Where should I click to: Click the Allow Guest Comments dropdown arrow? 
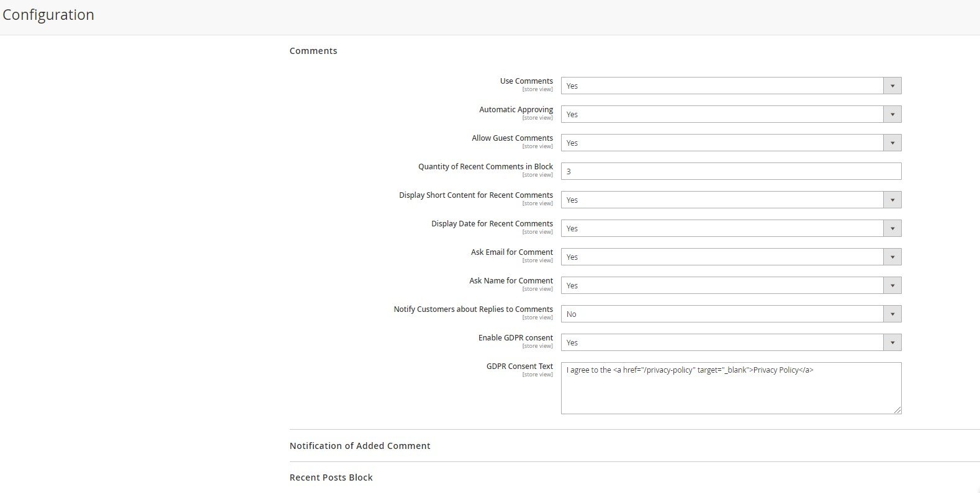pyautogui.click(x=892, y=143)
